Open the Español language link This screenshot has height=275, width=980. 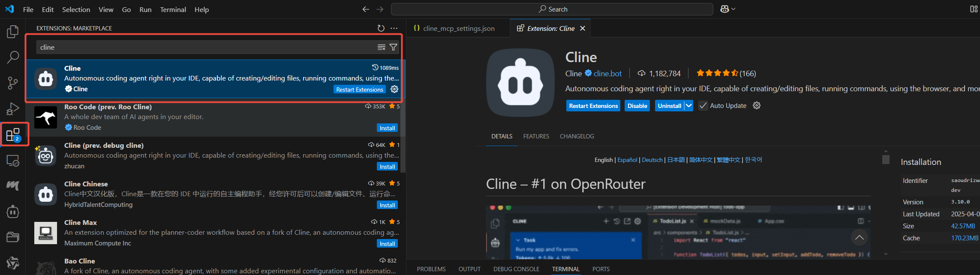click(x=627, y=160)
